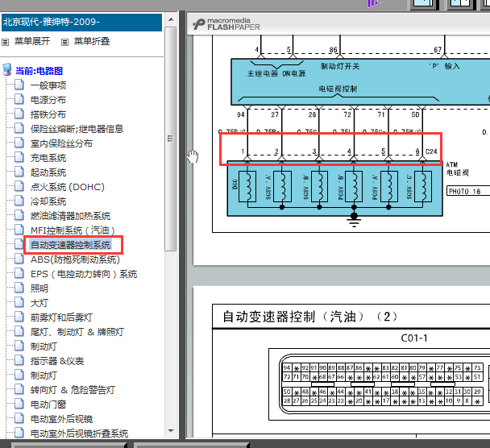Open the 起动系统 diagram
This screenshot has height=448, width=490.
(48, 172)
